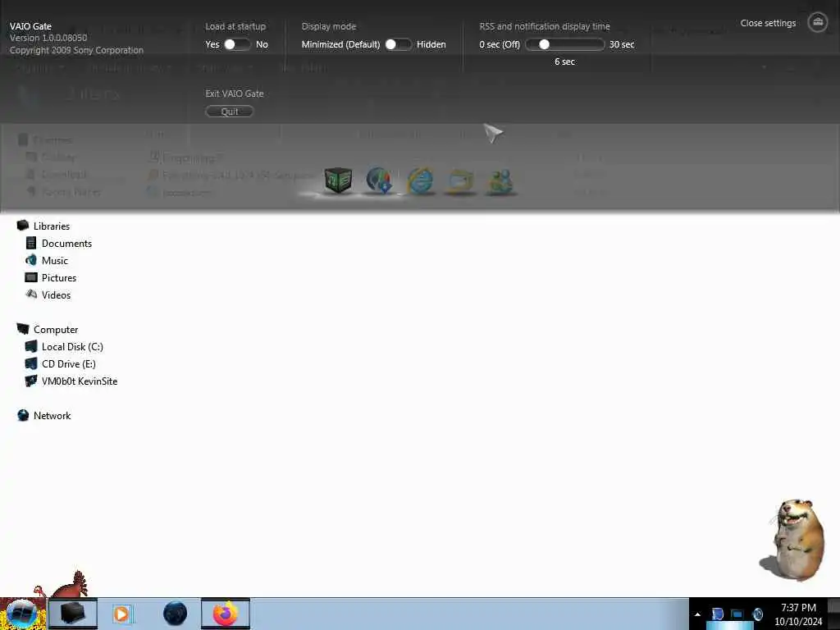This screenshot has height=630, width=840.
Task: Click the 30 sec slider end label
Action: (x=622, y=44)
